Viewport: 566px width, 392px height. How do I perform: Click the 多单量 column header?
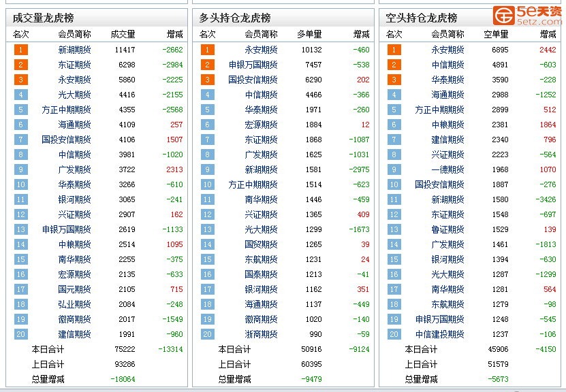click(x=309, y=34)
